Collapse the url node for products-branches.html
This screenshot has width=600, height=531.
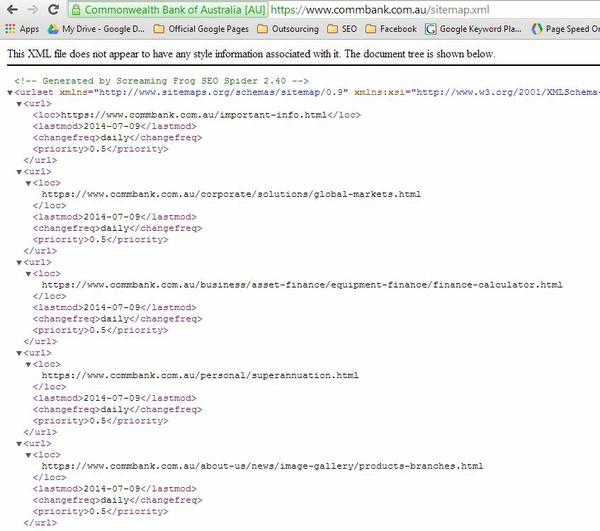click(x=19, y=444)
